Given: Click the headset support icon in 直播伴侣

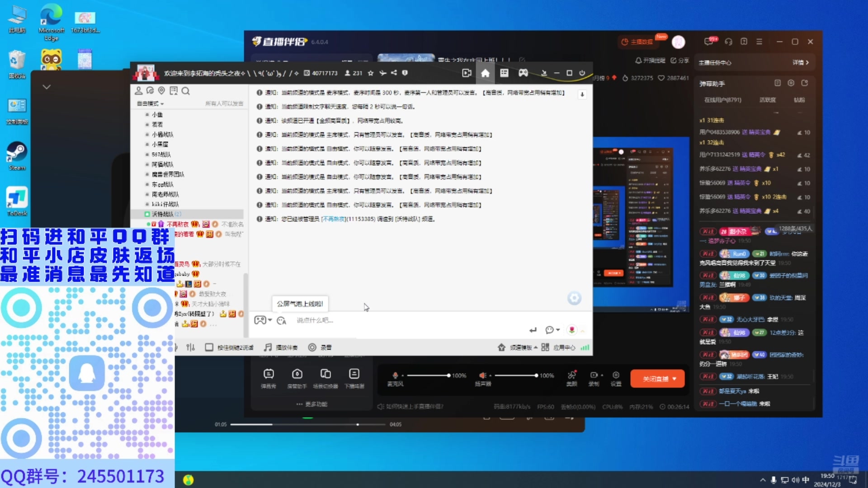Looking at the screenshot, I should [x=728, y=42].
